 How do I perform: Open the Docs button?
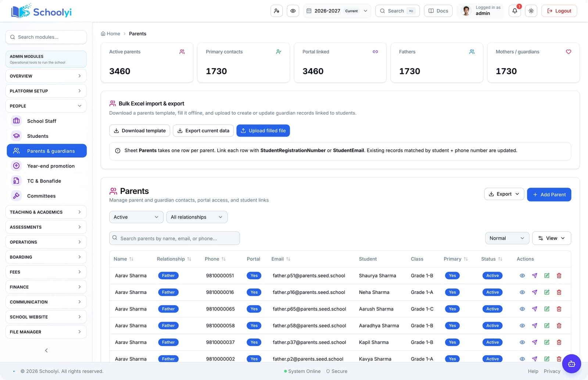[438, 11]
